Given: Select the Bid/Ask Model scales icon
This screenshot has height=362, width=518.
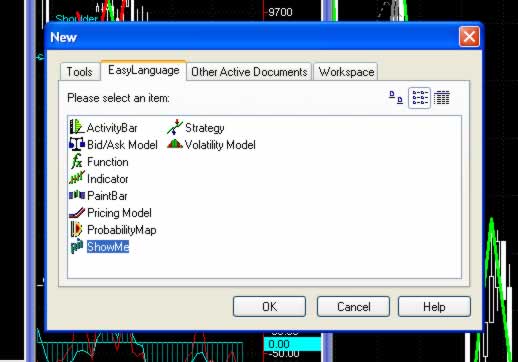Looking at the screenshot, I should [77, 144].
